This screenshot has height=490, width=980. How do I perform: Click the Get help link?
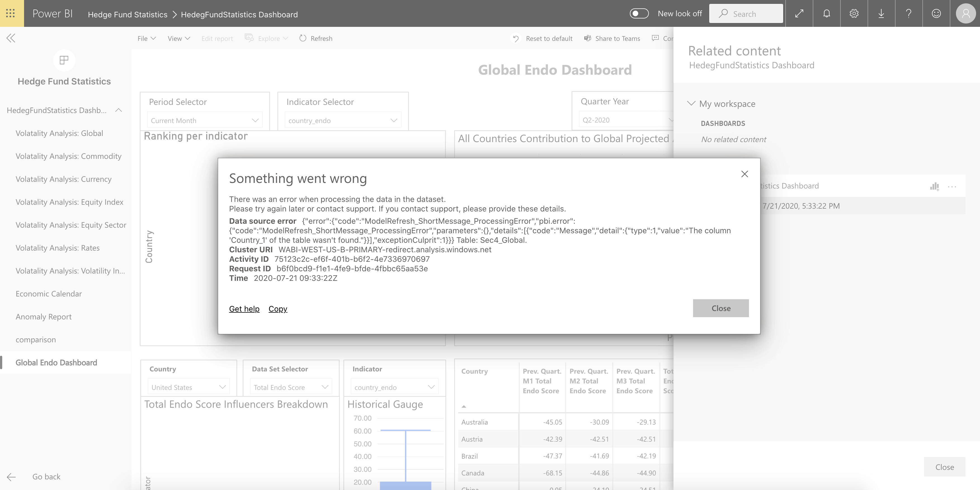click(x=244, y=309)
